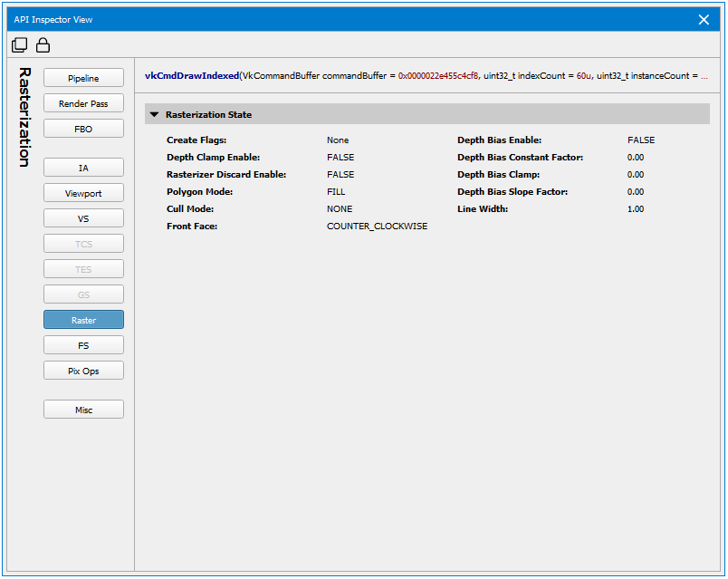The width and height of the screenshot is (728, 579).
Task: Open the IA input assembly stage
Action: 83,169
